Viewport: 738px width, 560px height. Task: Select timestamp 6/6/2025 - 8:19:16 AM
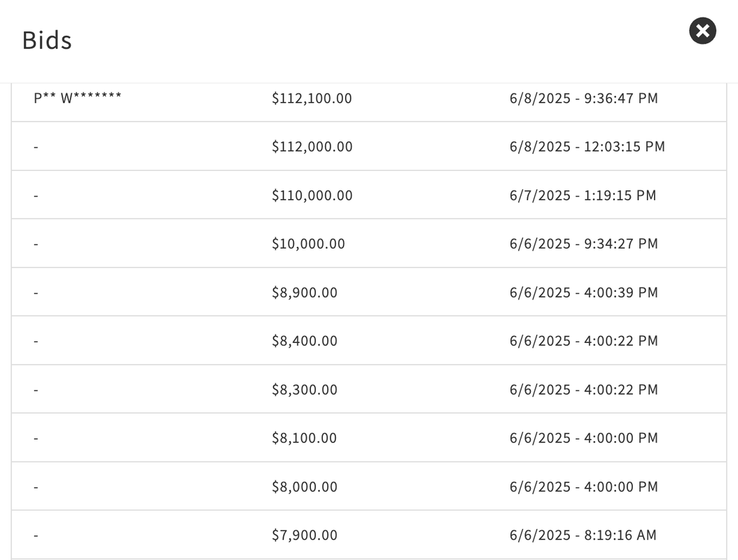pos(583,535)
